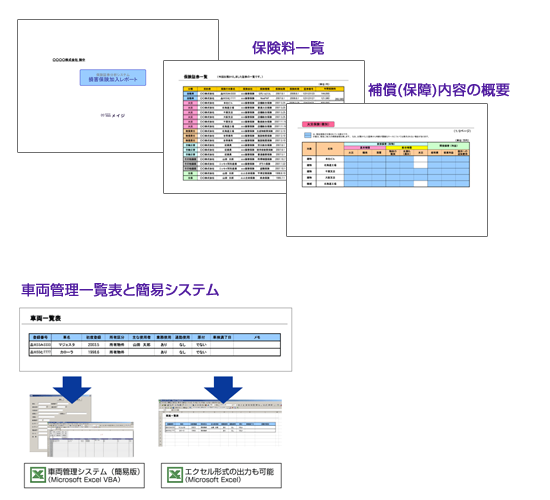Click the Excel icon beside エクセル形式の出力も可能
The height and width of the screenshot is (500, 550).
(175, 475)
